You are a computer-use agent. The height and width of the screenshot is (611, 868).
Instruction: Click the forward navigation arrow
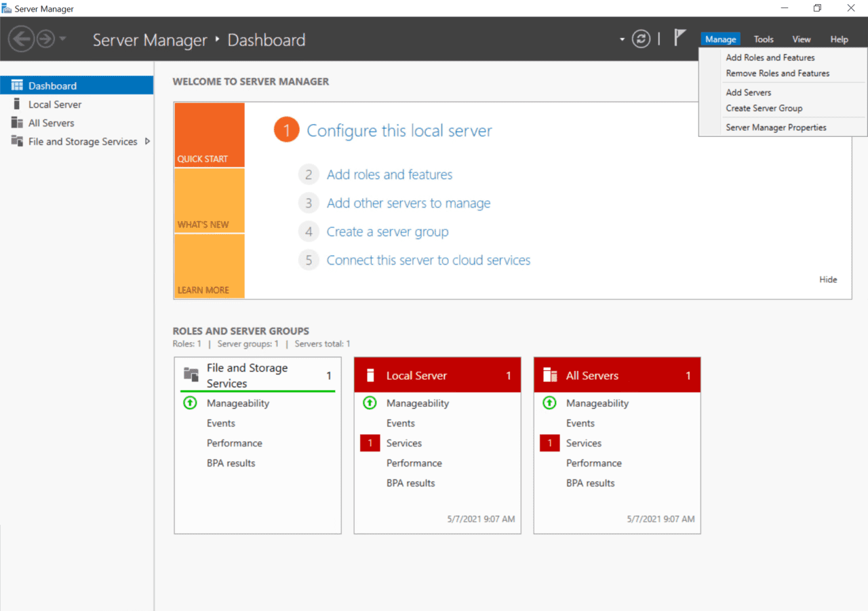click(x=45, y=39)
